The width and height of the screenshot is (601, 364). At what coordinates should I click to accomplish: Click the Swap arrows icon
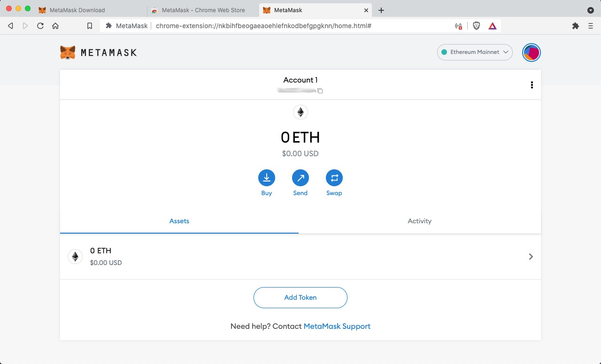pyautogui.click(x=334, y=178)
